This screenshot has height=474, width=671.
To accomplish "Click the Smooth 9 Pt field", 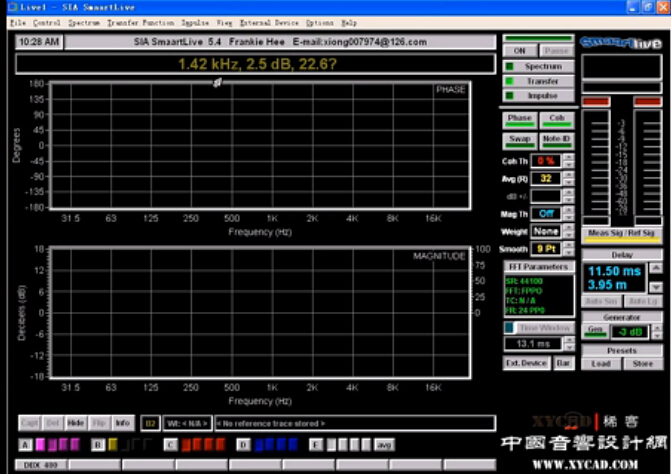I will (x=546, y=249).
